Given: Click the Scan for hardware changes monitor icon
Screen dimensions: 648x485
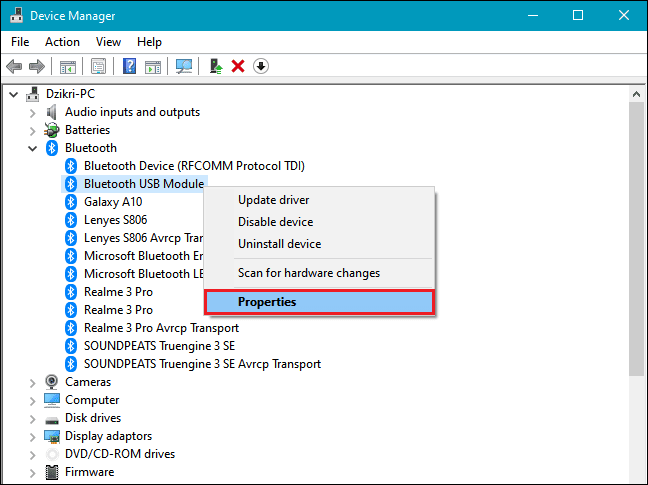Looking at the screenshot, I should (x=184, y=66).
